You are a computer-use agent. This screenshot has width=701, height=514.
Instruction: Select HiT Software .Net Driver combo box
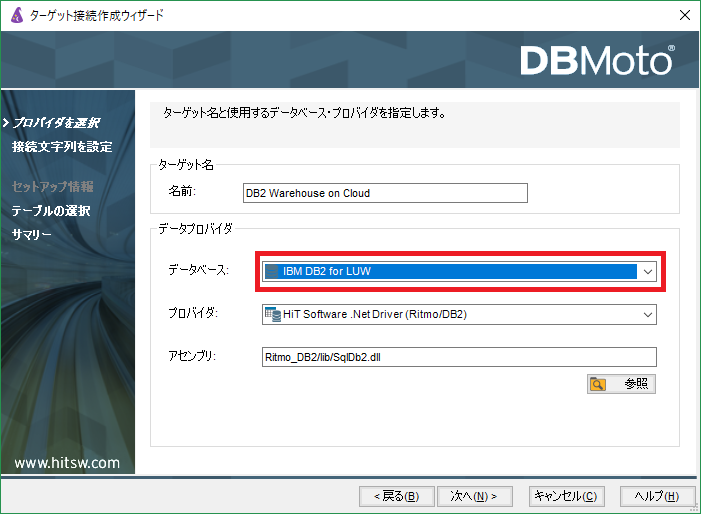pyautogui.click(x=459, y=315)
